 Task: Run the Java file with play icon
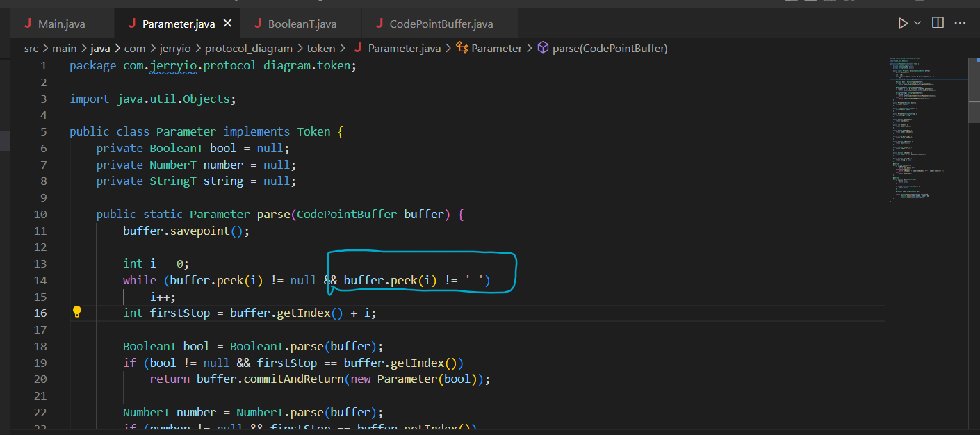click(x=903, y=24)
